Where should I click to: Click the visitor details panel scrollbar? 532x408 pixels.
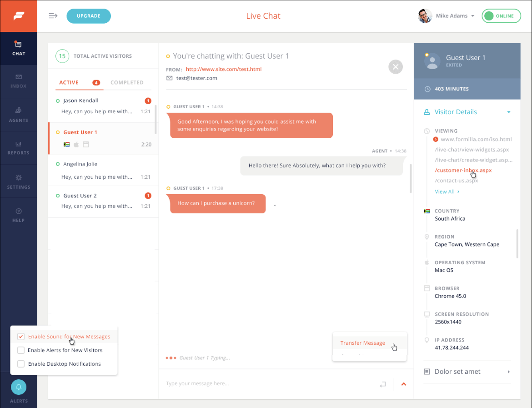[x=517, y=244]
